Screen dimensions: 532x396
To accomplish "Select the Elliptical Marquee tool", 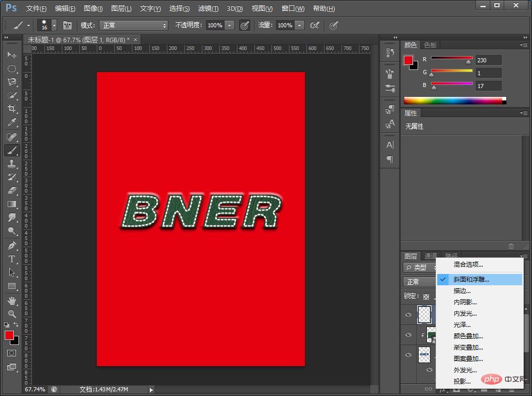I will 11,68.
